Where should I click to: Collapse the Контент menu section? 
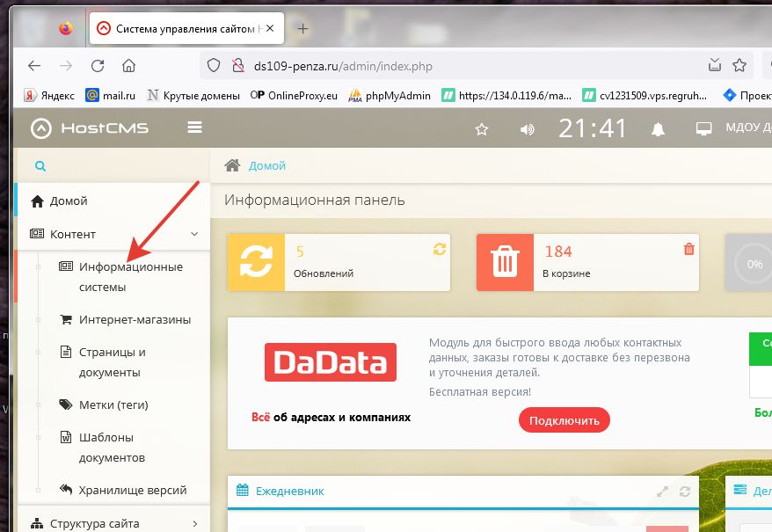pos(113,234)
